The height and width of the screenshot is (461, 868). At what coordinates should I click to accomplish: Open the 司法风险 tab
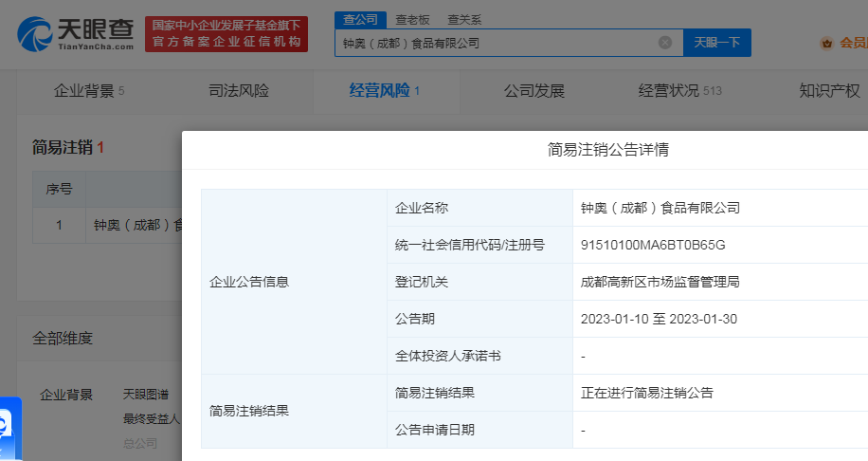pyautogui.click(x=239, y=91)
